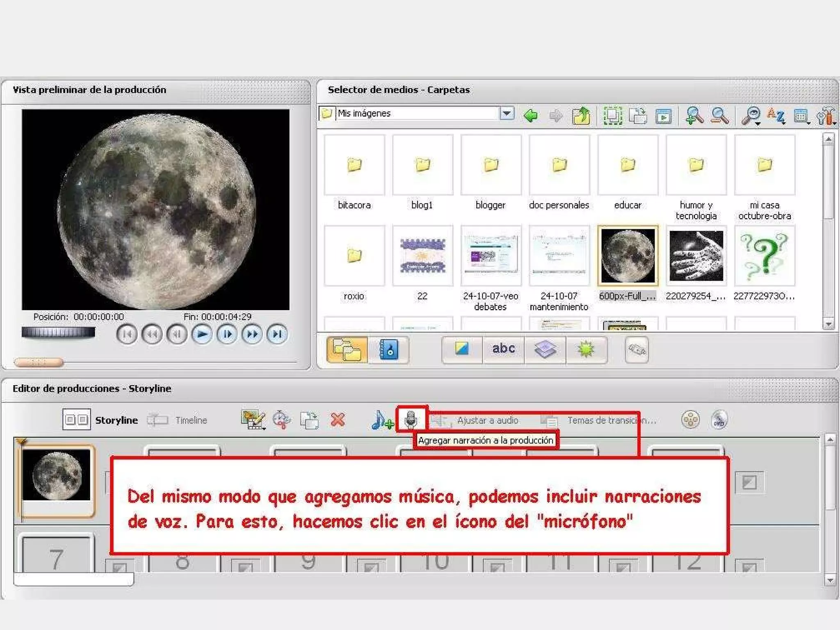Click the jog wheel slider under preview

coord(58,332)
